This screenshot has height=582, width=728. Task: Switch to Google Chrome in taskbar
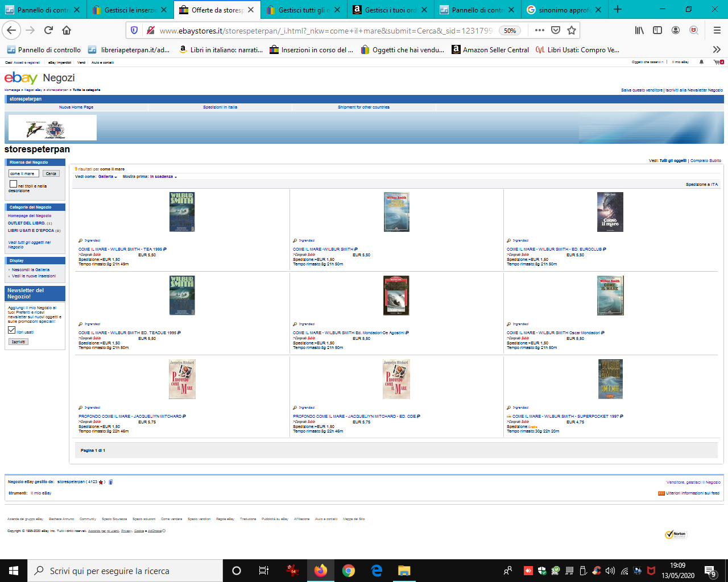(349, 571)
